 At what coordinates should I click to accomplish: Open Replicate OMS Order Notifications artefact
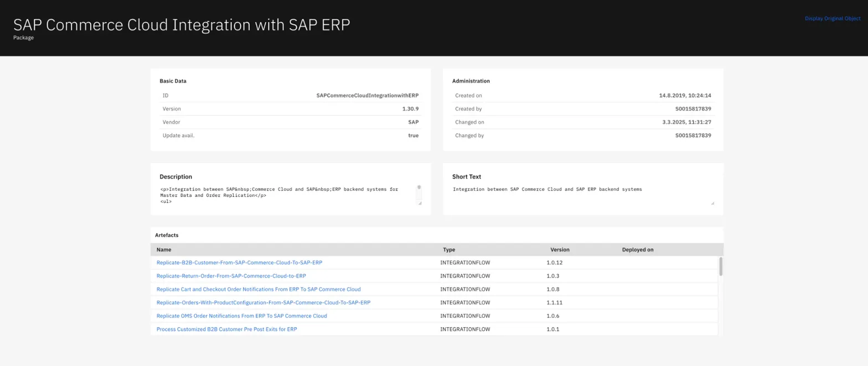(x=241, y=316)
